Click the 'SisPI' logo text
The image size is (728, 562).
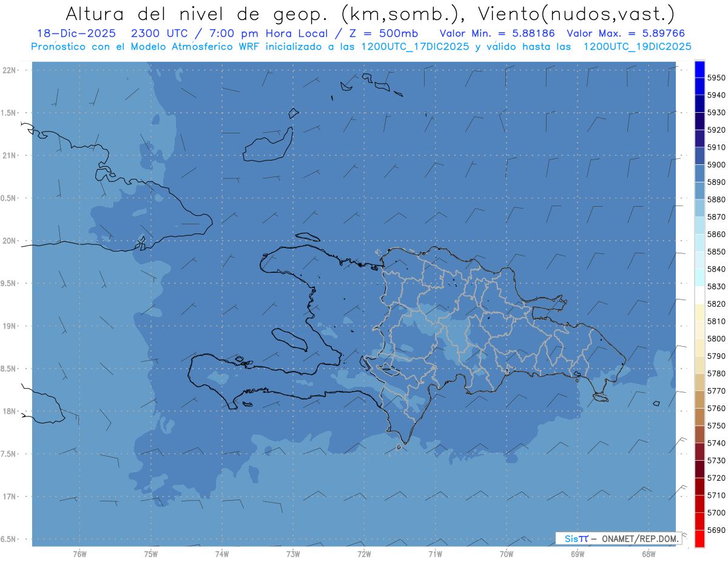576,538
